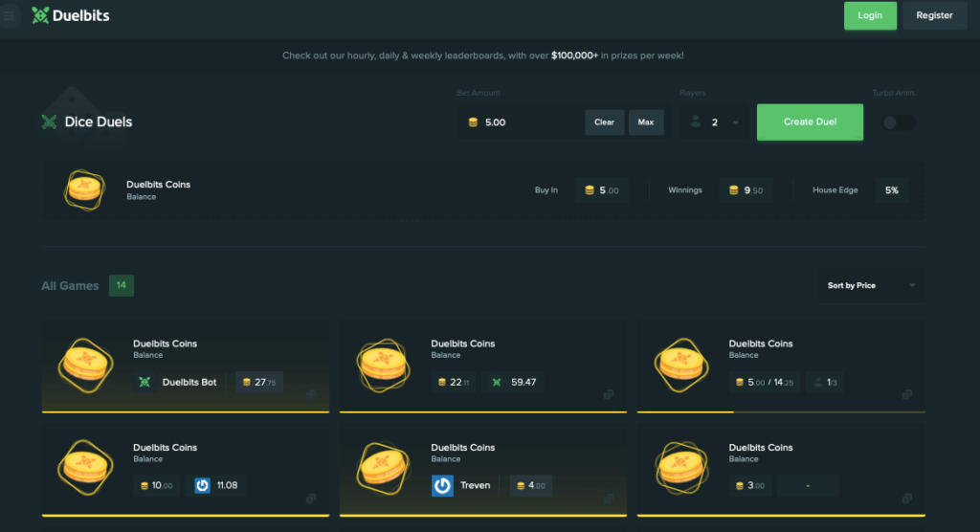980x532 pixels.
Task: Click the Duelbits logo
Action: tap(71, 15)
